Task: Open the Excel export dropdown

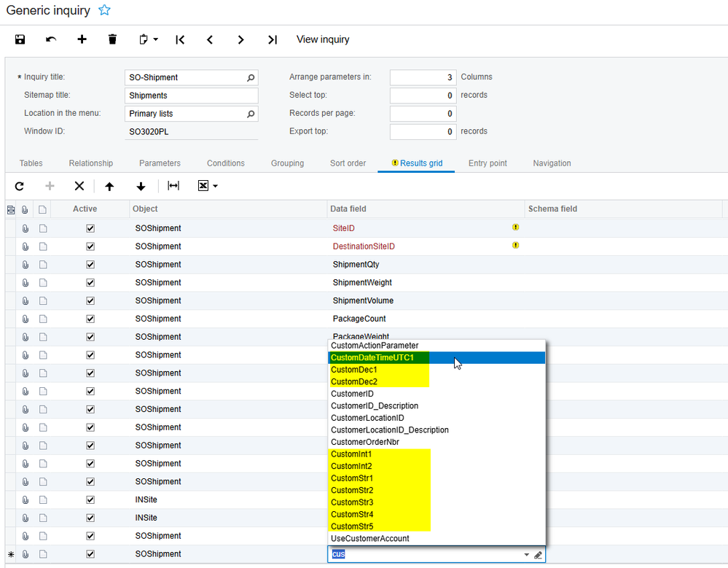Action: 208,186
